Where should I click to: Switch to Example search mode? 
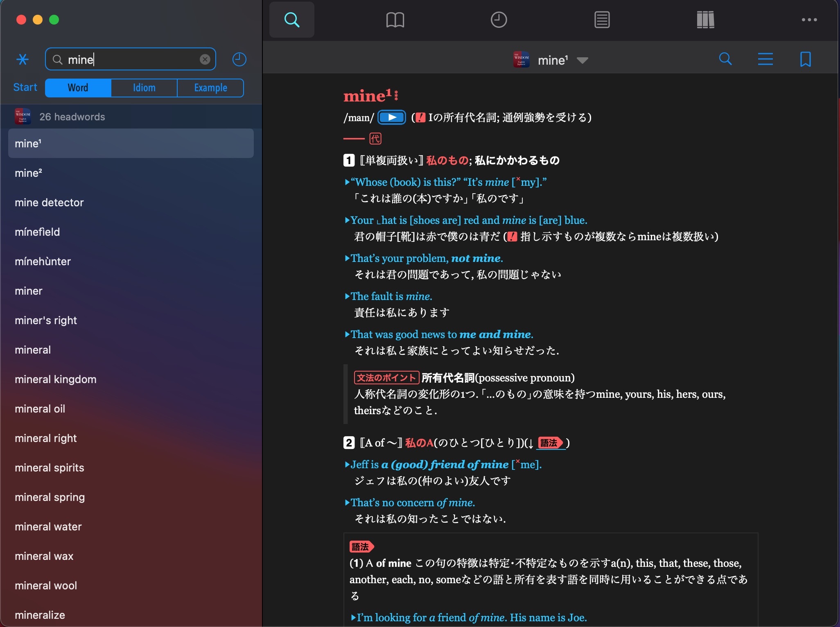point(210,88)
